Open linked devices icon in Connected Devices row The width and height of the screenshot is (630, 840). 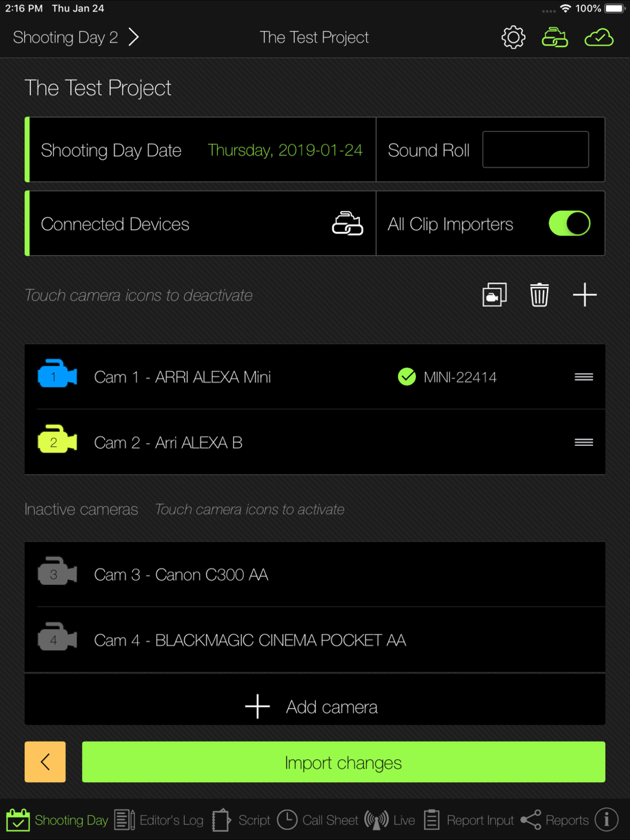(348, 224)
